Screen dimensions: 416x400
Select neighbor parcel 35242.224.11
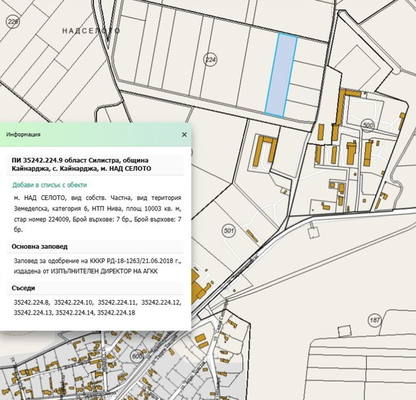(x=118, y=303)
